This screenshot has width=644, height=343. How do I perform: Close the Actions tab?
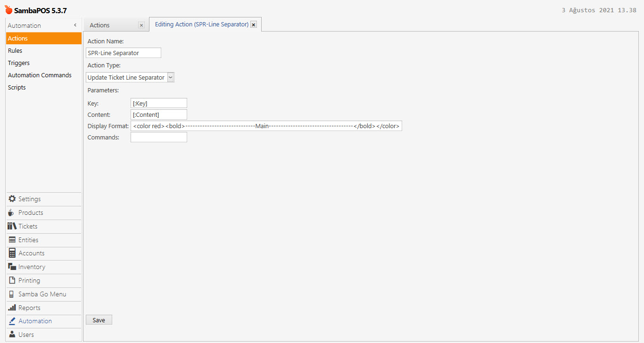pyautogui.click(x=141, y=25)
